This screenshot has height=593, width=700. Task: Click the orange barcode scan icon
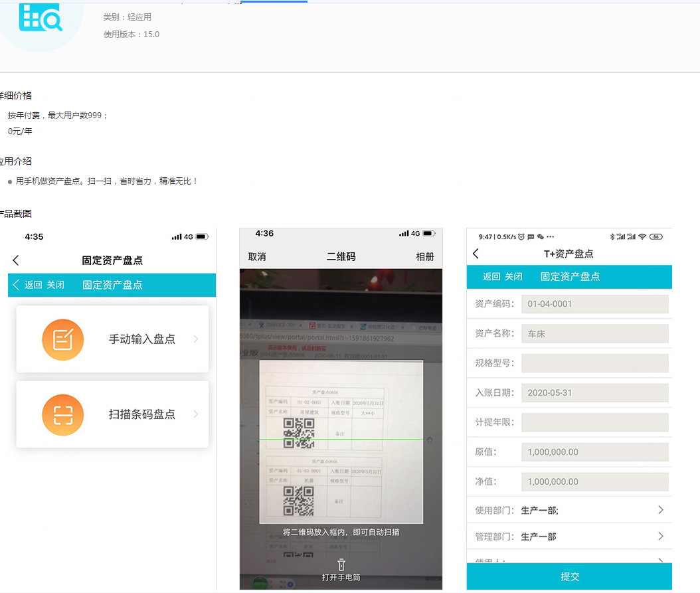[63, 415]
